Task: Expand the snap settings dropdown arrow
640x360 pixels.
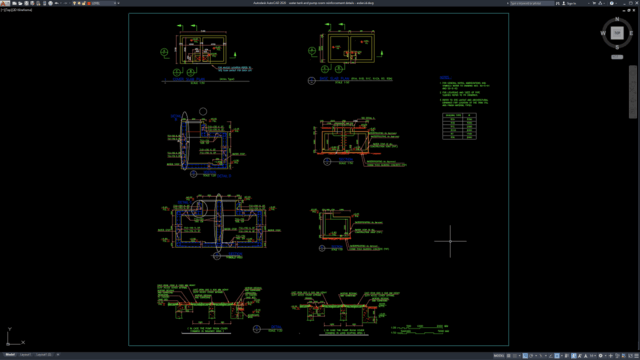Action: coord(520,356)
